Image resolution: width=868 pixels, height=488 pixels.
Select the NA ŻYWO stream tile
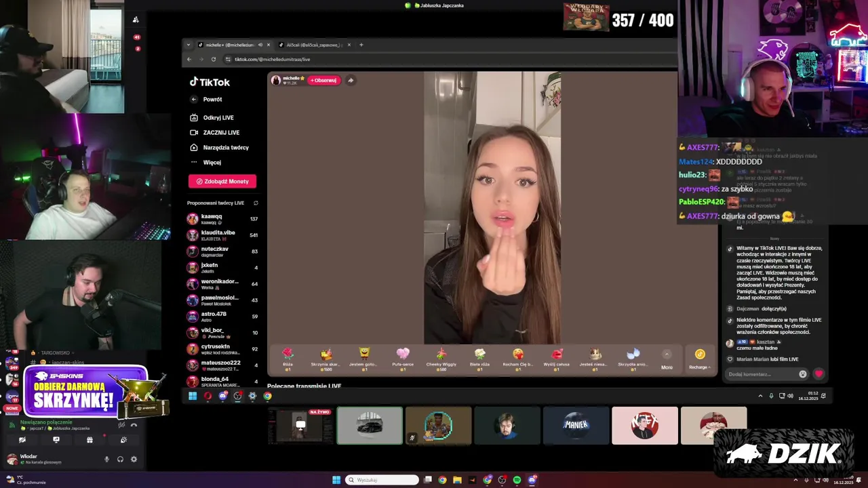301,426
